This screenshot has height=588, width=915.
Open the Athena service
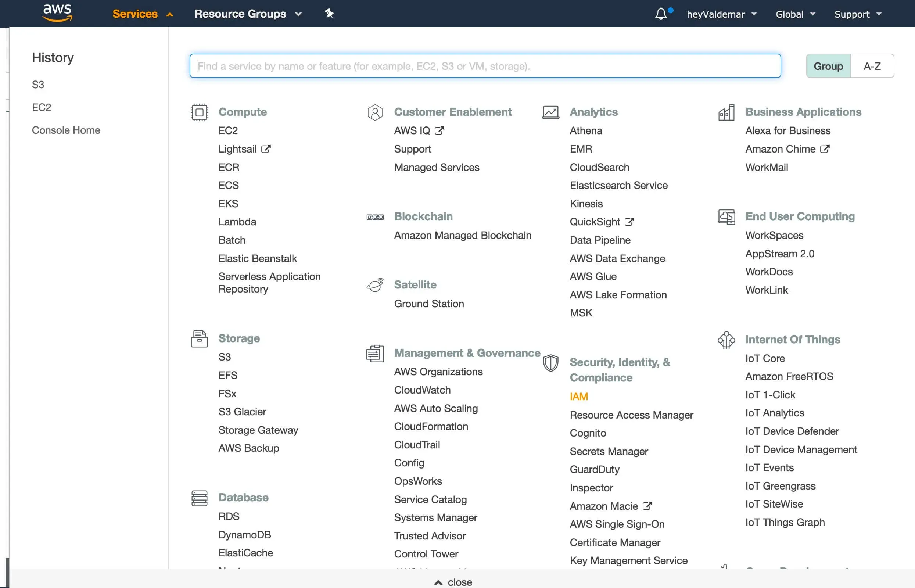tap(586, 130)
